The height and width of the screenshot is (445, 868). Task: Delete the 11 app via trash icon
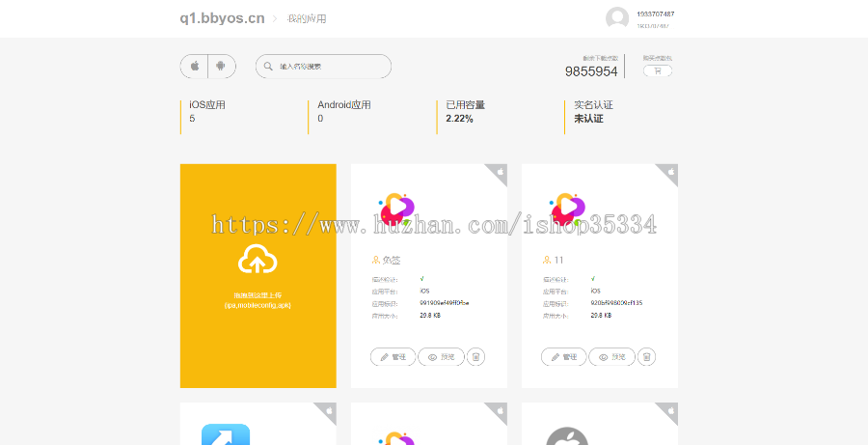click(647, 356)
